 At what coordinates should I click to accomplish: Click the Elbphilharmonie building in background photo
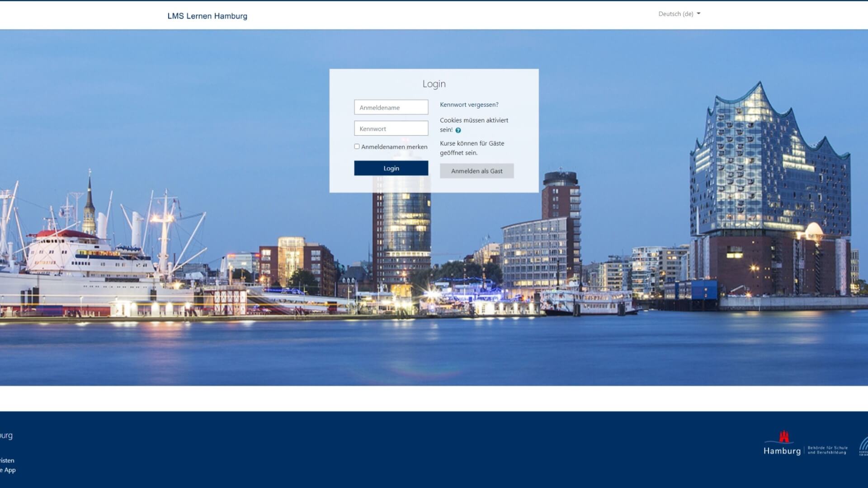click(x=769, y=181)
